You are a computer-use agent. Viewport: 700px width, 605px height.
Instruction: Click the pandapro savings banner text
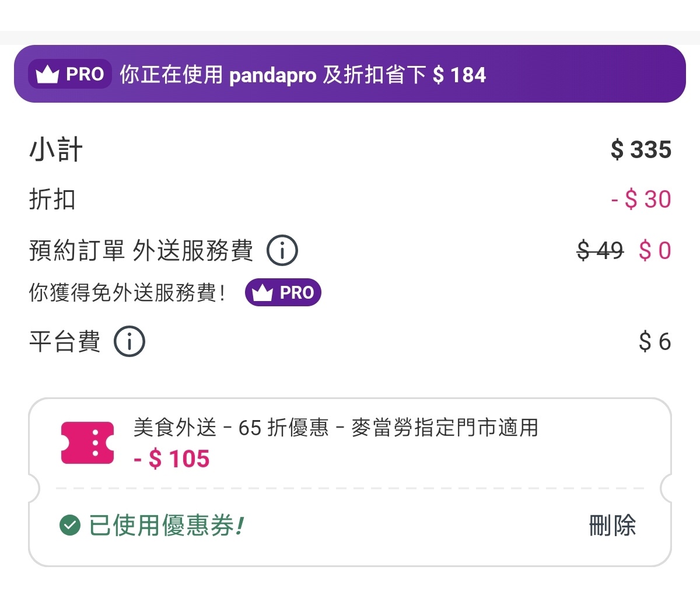pyautogui.click(x=303, y=75)
